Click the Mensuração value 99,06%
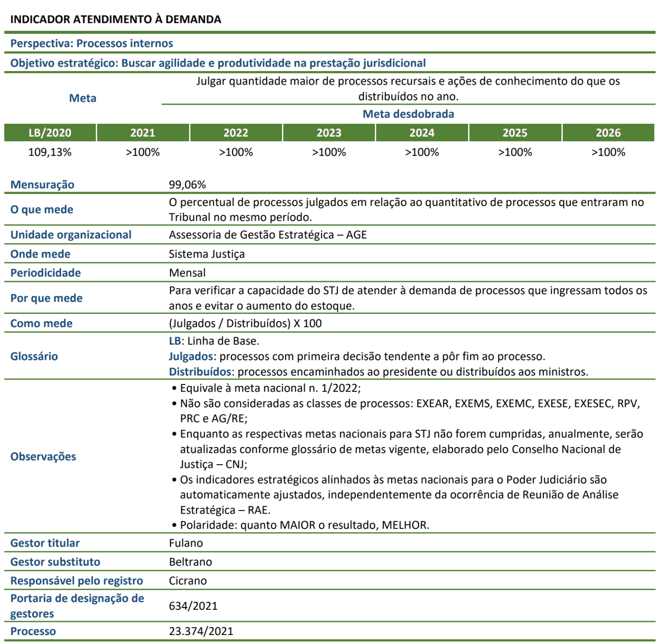Image resolution: width=659 pixels, height=644 pixels. [187, 184]
